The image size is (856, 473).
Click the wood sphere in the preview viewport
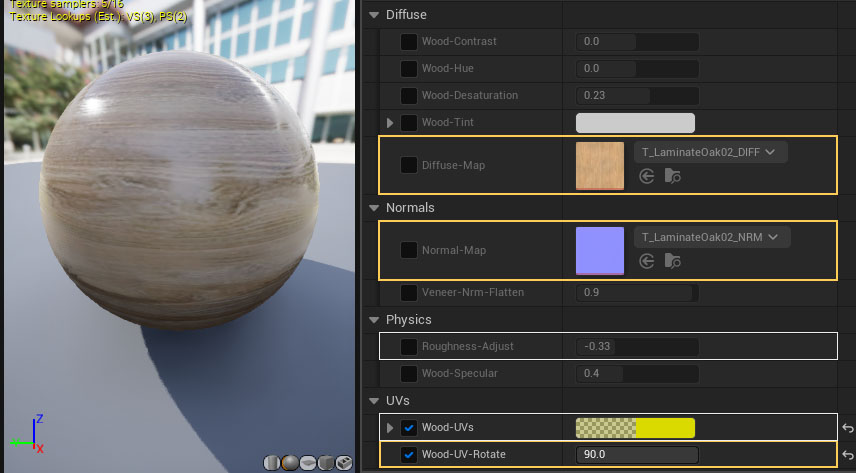[x=179, y=190]
